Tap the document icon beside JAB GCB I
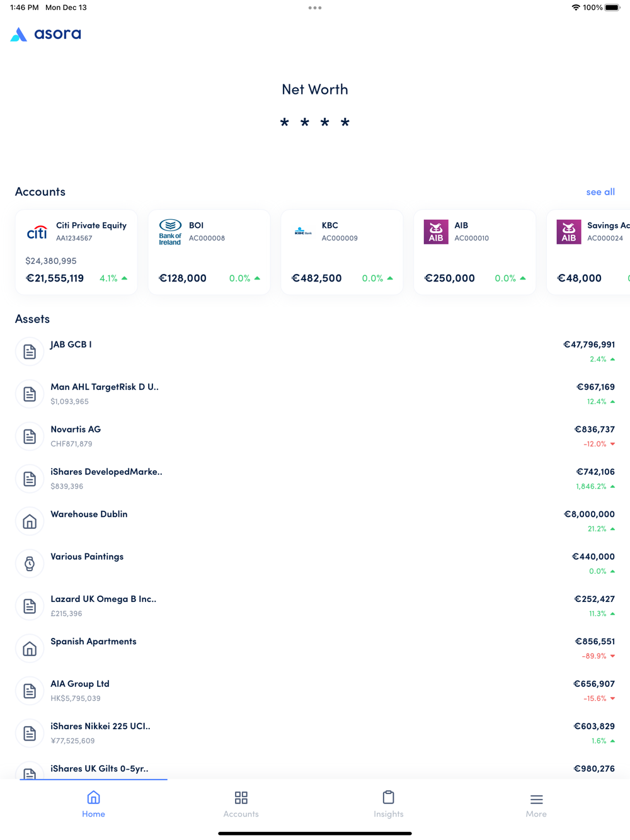Image resolution: width=630 pixels, height=840 pixels. [30, 351]
